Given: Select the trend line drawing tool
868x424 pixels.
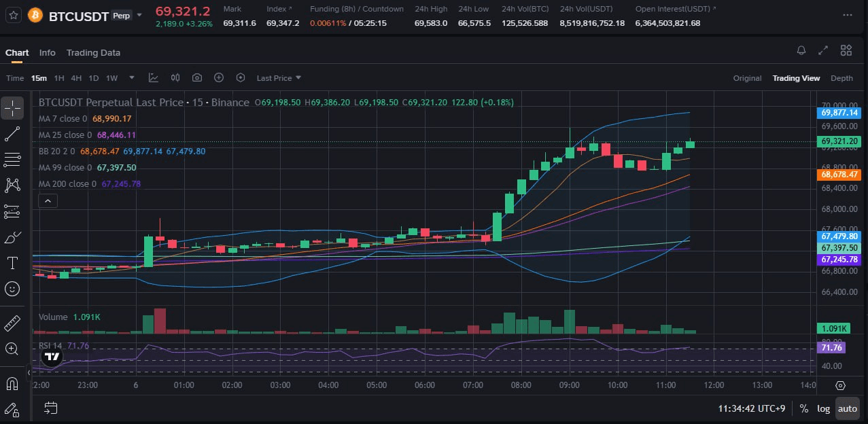Looking at the screenshot, I should click(x=12, y=133).
